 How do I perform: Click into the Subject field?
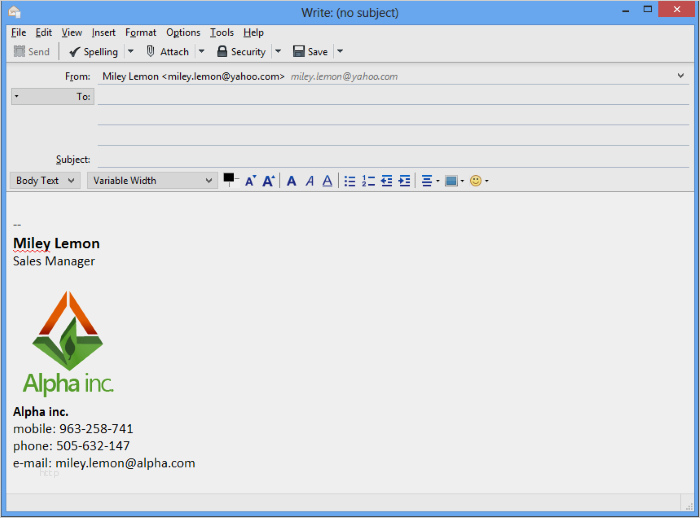[x=393, y=159]
